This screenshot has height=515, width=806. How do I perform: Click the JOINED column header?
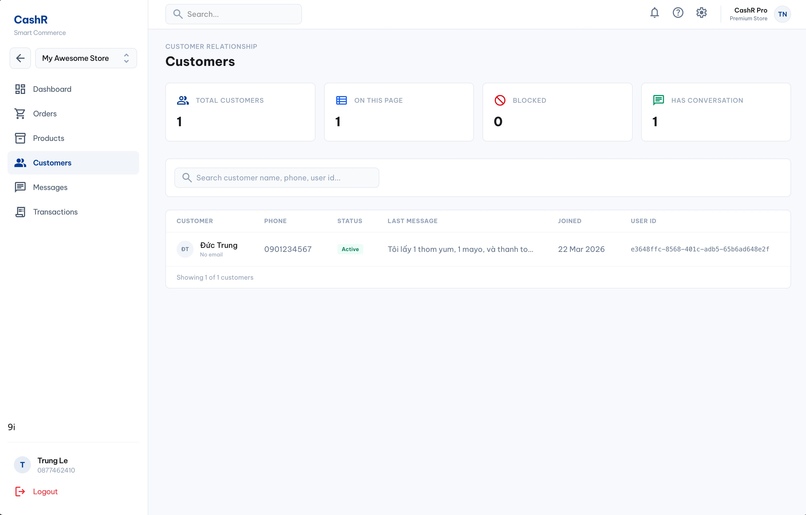570,221
